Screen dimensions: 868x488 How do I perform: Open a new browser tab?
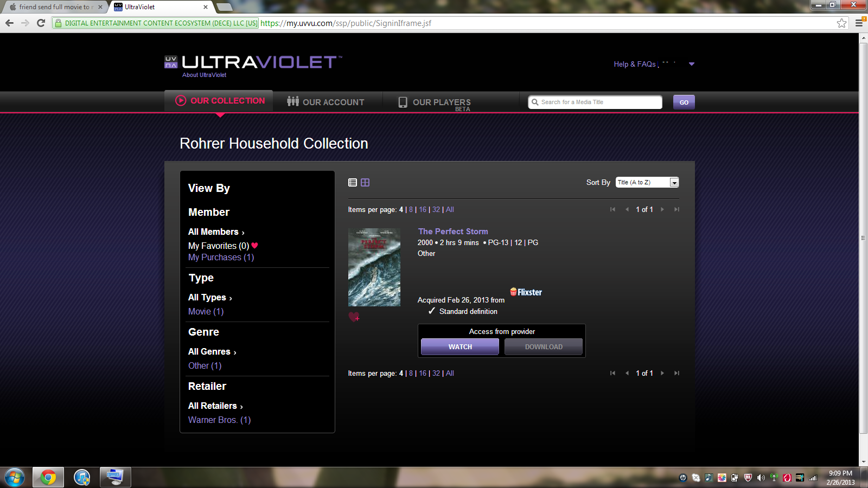pyautogui.click(x=224, y=7)
